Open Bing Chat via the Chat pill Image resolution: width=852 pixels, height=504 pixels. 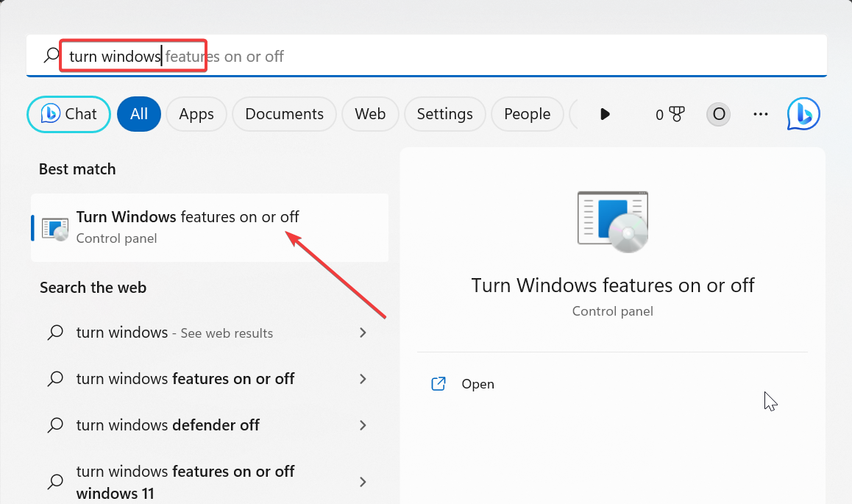(x=68, y=114)
